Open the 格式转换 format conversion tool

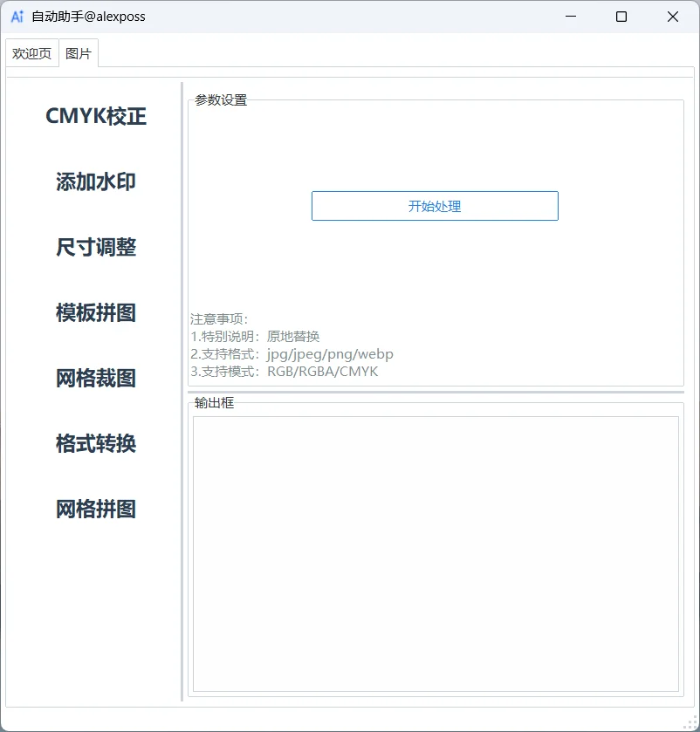(x=95, y=443)
